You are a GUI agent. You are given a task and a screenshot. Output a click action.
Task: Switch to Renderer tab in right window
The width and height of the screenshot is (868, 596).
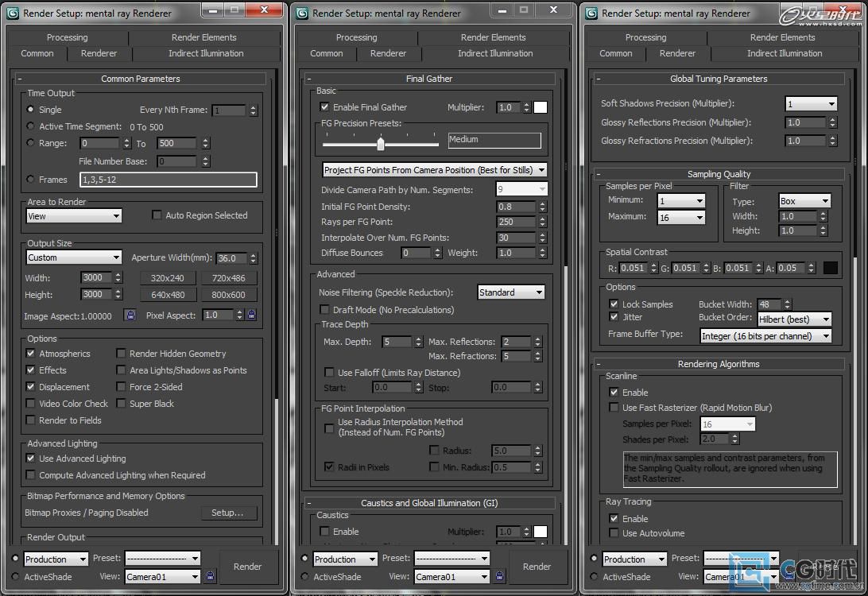coord(677,53)
